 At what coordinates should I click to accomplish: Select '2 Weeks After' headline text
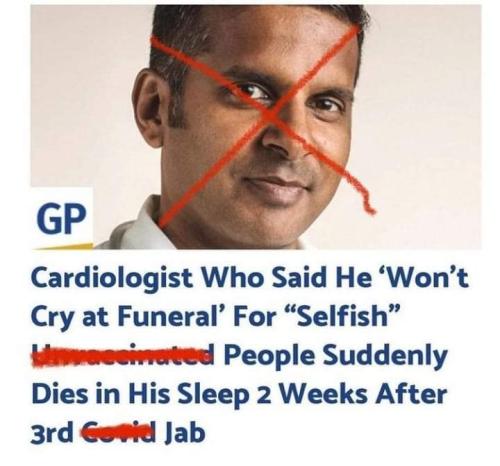pos(352,393)
